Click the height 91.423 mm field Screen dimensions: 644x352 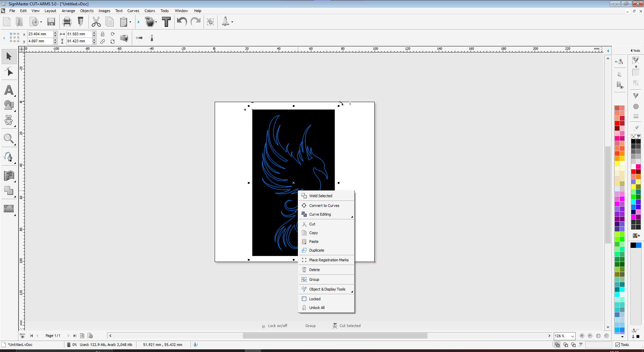click(x=79, y=41)
